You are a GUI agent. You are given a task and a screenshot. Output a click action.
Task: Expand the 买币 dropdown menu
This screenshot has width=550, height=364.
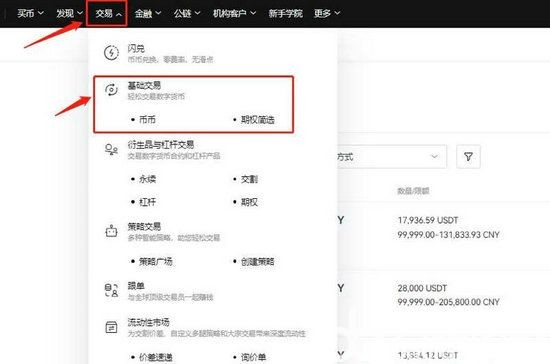click(31, 13)
